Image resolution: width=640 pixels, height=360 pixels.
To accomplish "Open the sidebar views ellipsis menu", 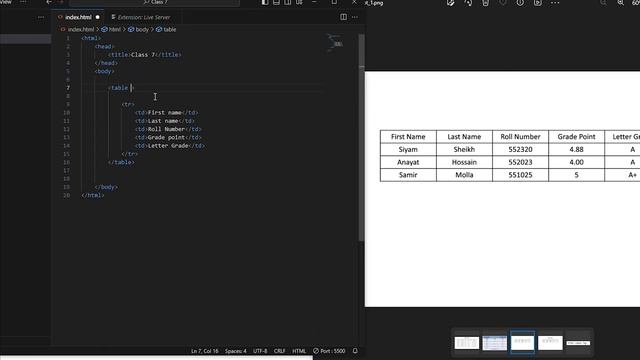I will pyautogui.click(x=41, y=17).
